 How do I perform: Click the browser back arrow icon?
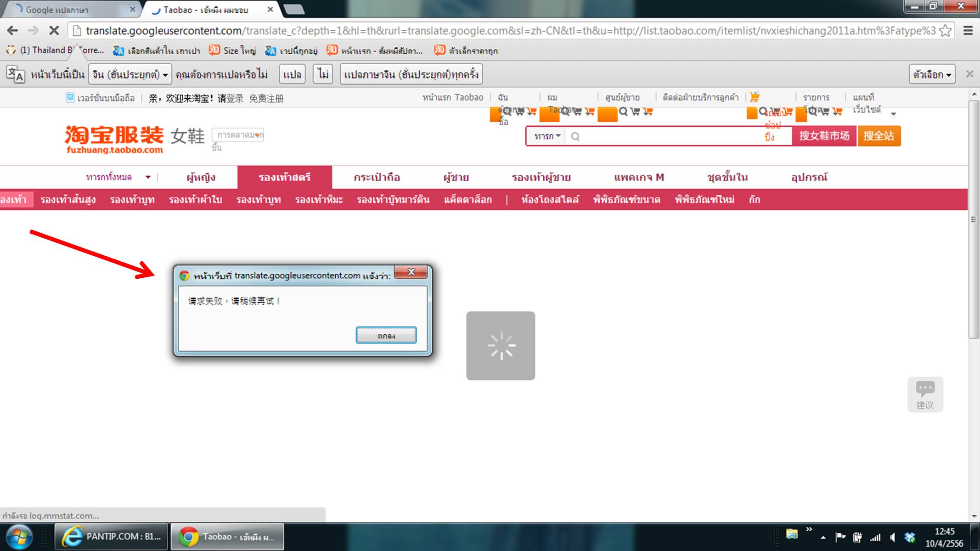12,31
